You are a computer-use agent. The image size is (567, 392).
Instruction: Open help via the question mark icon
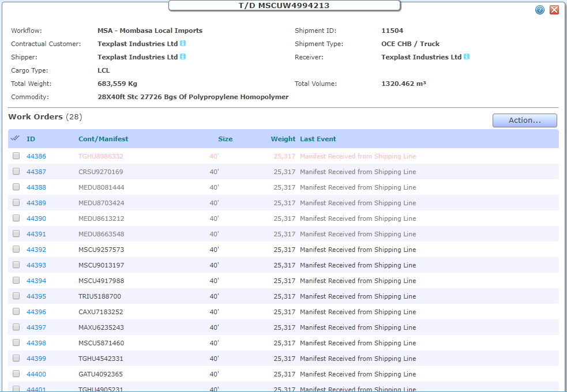click(539, 10)
